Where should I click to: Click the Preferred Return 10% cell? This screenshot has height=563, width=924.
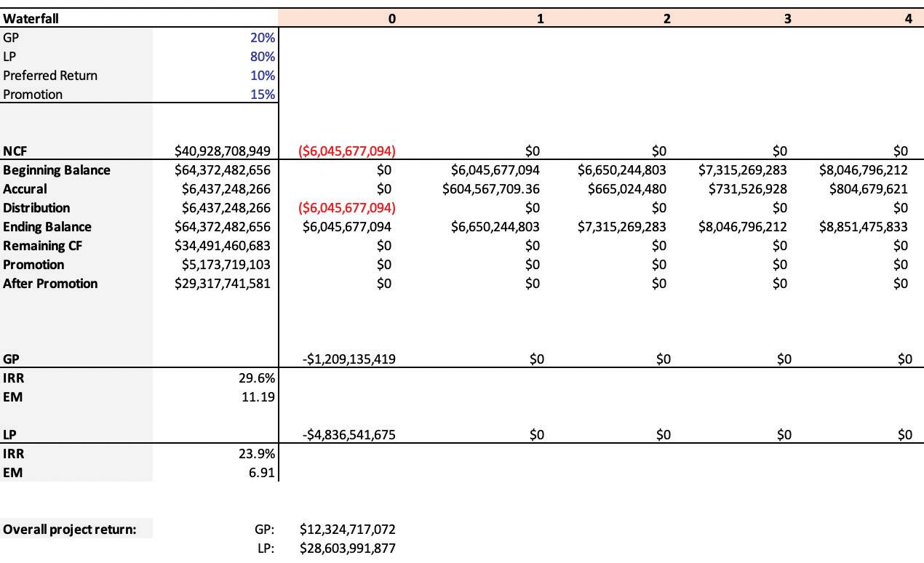pos(216,76)
